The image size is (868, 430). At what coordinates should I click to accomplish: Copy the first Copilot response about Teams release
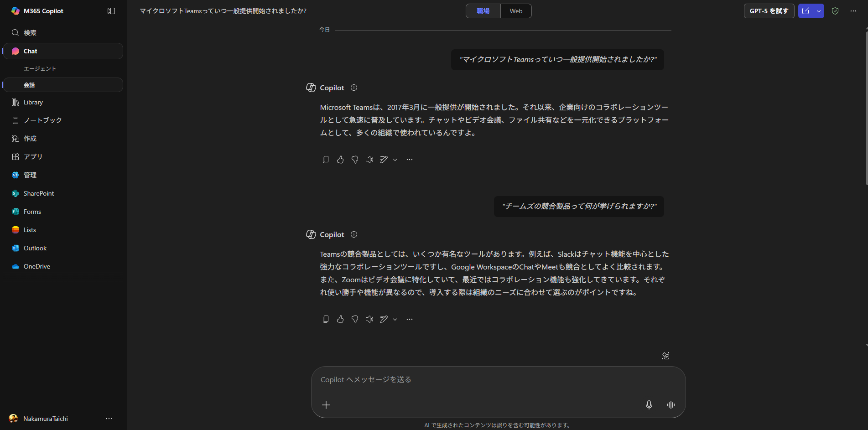coord(326,160)
